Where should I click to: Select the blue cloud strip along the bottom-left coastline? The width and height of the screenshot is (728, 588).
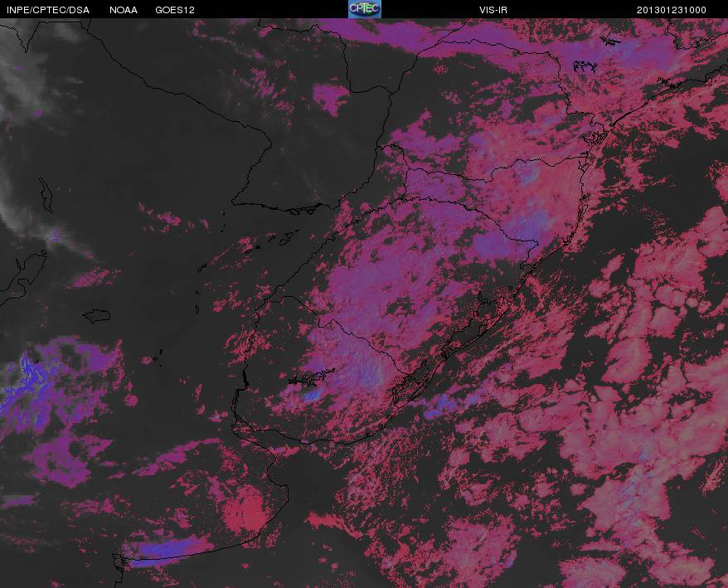(x=167, y=552)
